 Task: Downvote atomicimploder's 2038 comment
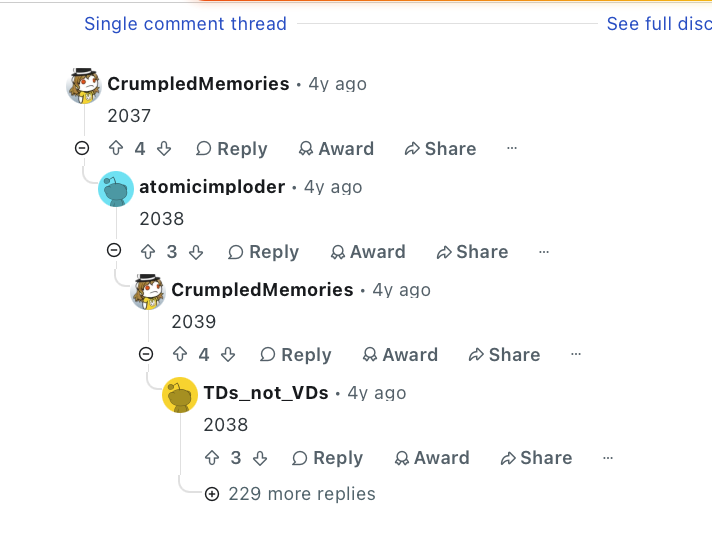coord(196,252)
